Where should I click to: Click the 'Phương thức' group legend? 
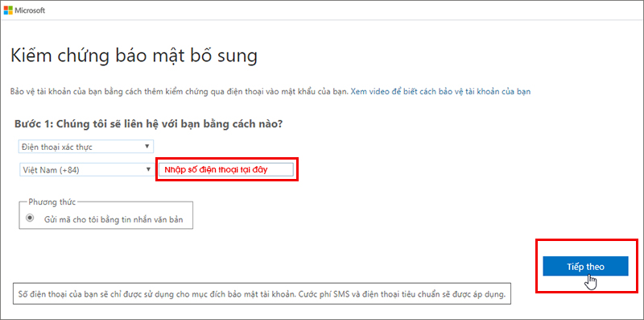(x=52, y=202)
